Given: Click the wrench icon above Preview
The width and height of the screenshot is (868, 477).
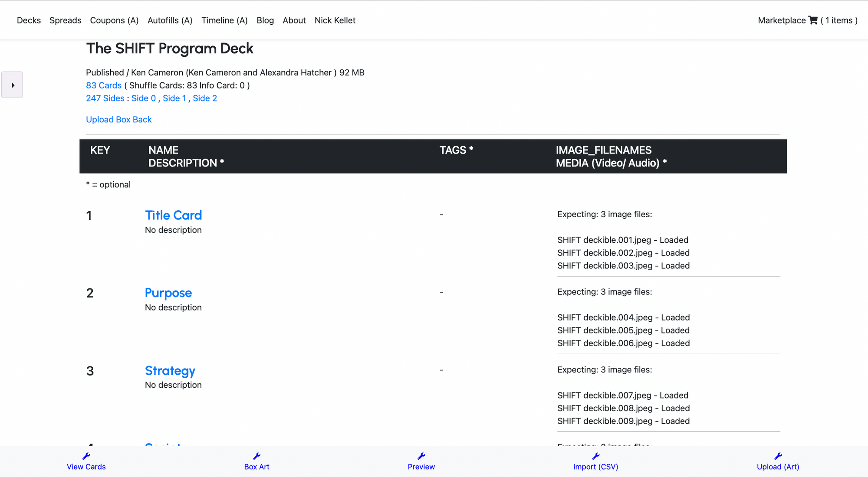Looking at the screenshot, I should [x=421, y=456].
